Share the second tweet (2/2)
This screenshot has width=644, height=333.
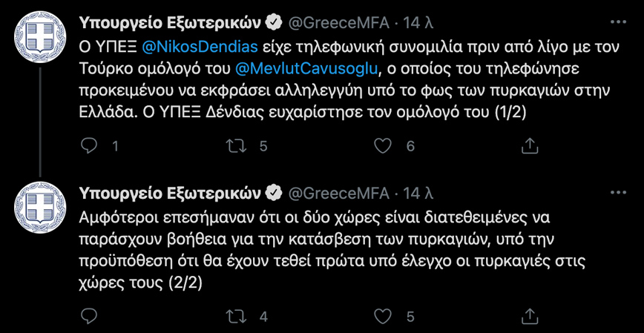[529, 316]
